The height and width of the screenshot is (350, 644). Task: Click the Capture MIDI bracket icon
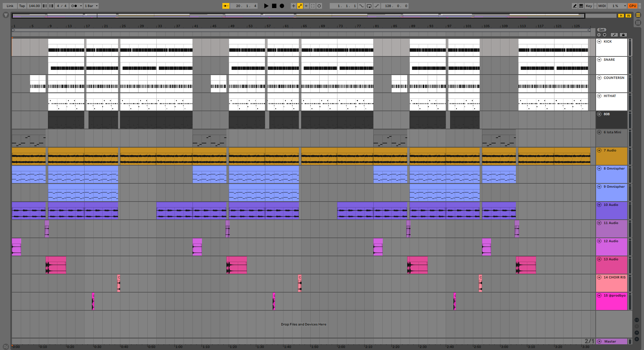click(313, 6)
